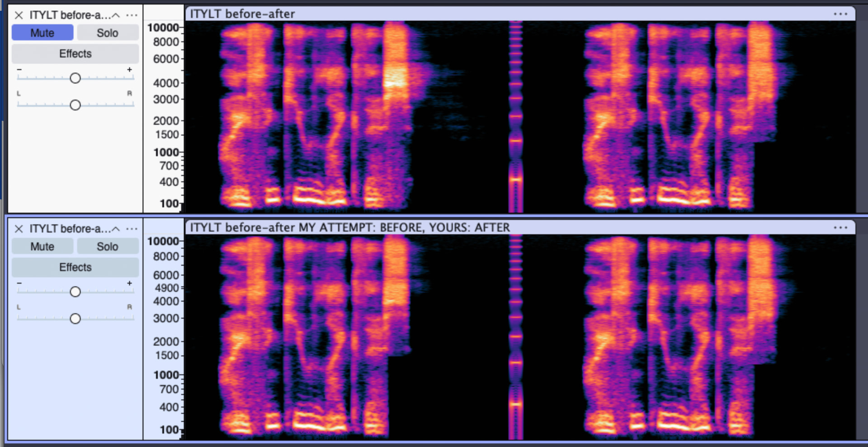This screenshot has height=447, width=868.
Task: Select the top 'ITYLT before-after' clip title
Action: (x=242, y=14)
